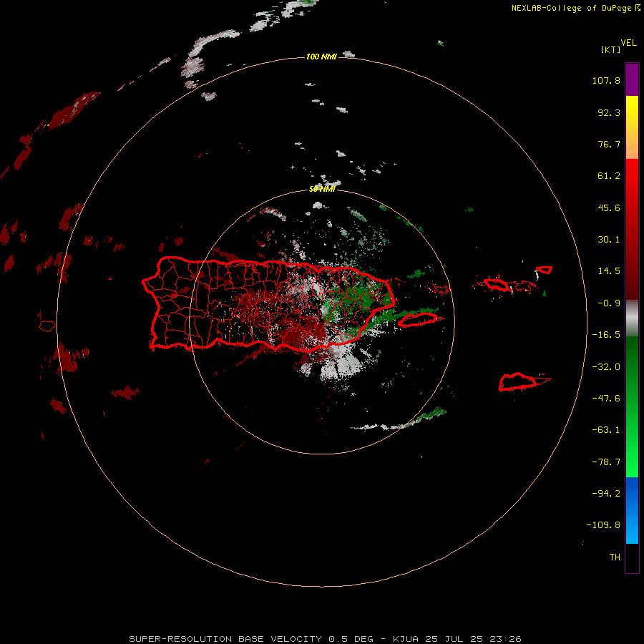Click the -78.7 velocity scale value

coord(606,462)
